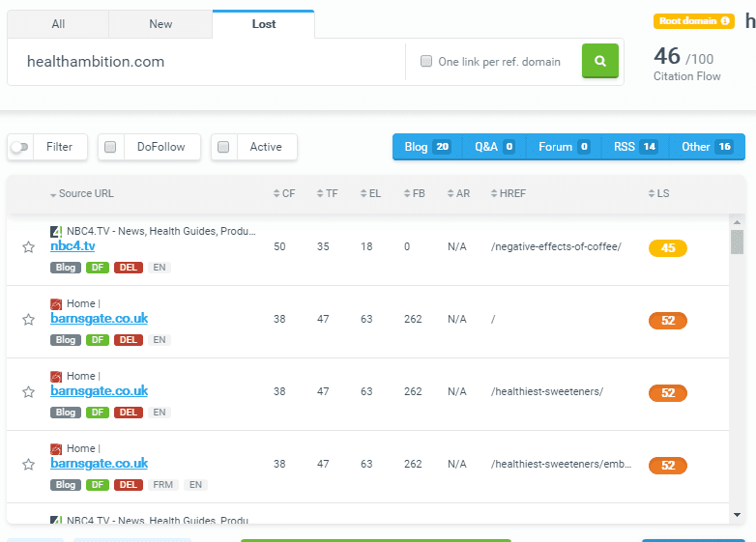Screen dimensions: 756x542
Task: Click the NBC4.TV favicon in first row
Action: coord(56,232)
